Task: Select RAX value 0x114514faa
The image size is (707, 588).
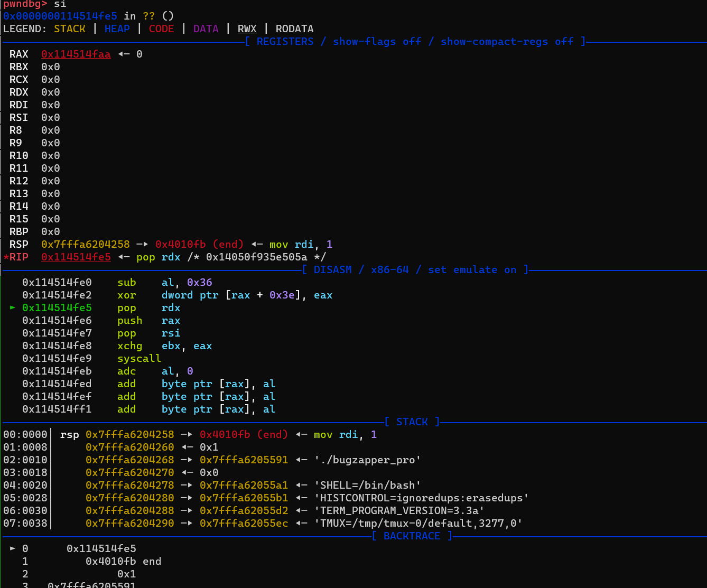Action: click(x=76, y=54)
